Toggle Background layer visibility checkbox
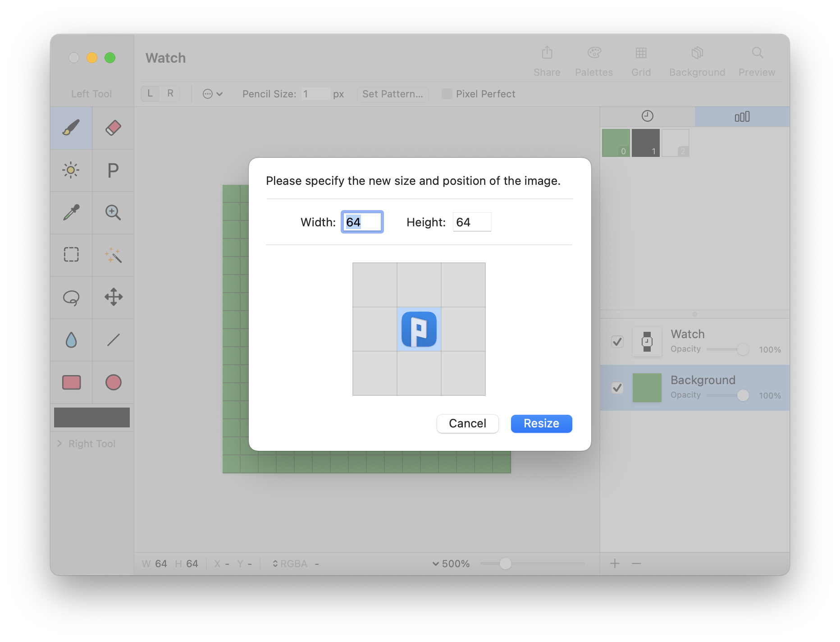The image size is (840, 642). tap(617, 388)
